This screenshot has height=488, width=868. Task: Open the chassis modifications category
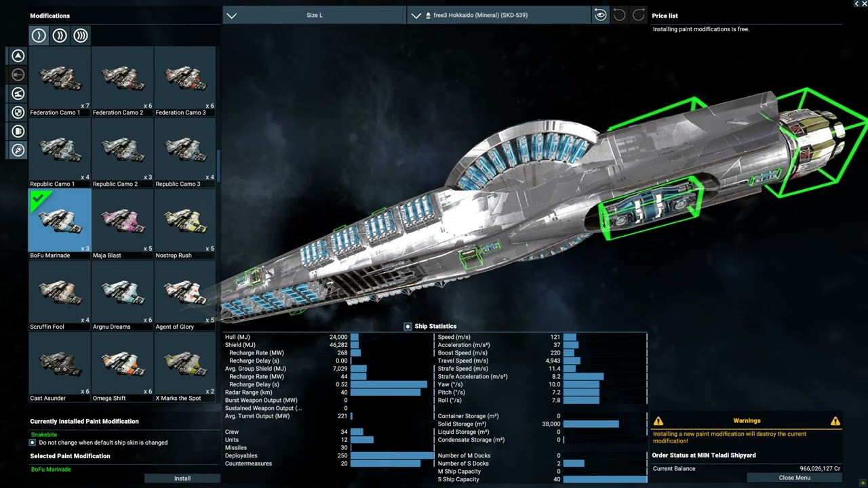(x=18, y=131)
